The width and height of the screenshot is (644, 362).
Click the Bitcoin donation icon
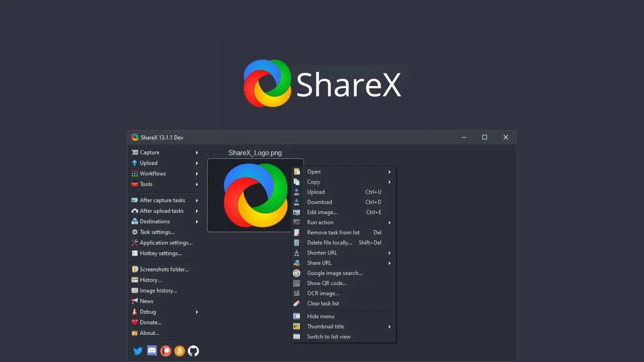179,350
